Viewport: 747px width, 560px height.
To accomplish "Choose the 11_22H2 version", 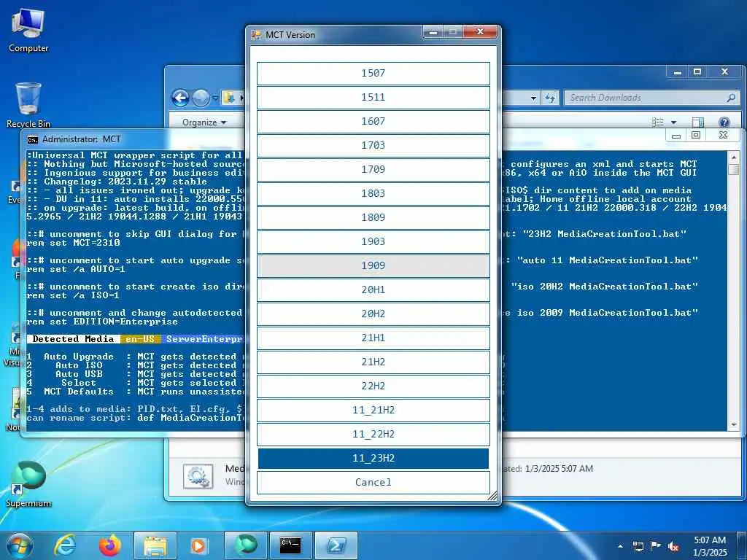I will [x=373, y=434].
